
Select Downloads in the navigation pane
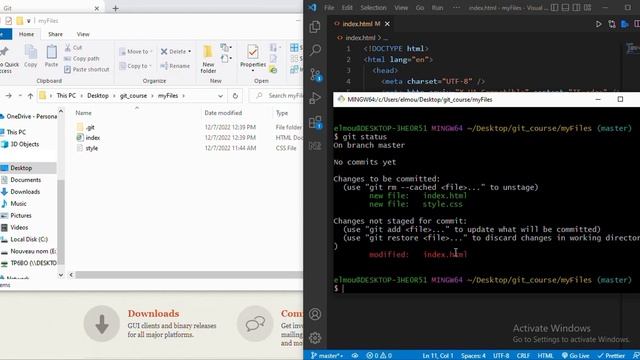click(x=25, y=192)
